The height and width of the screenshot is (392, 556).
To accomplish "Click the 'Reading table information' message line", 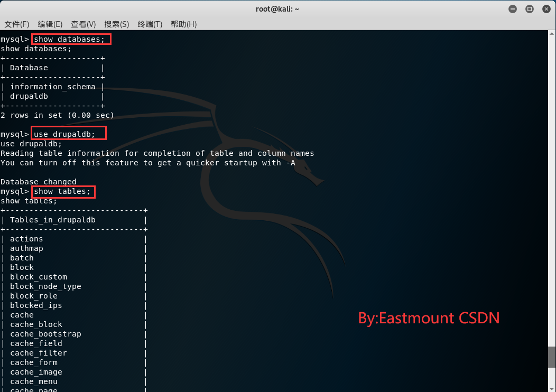I will [x=157, y=153].
